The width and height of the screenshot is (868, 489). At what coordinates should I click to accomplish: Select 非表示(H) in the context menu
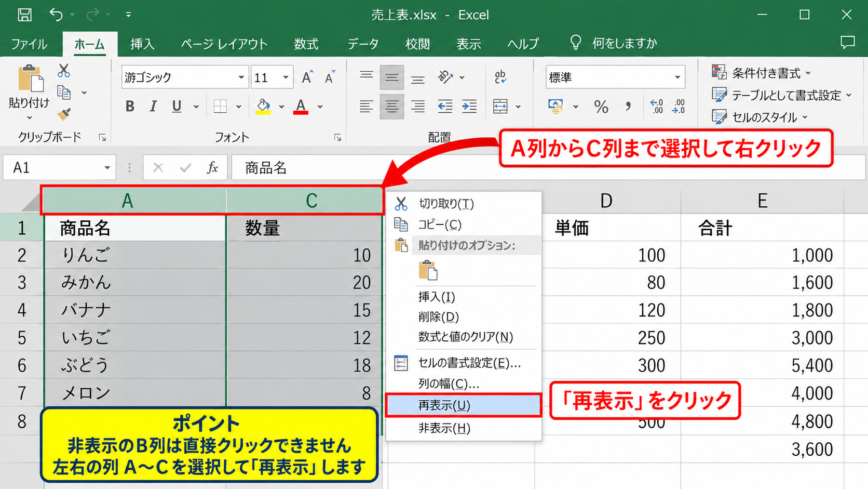(463, 428)
